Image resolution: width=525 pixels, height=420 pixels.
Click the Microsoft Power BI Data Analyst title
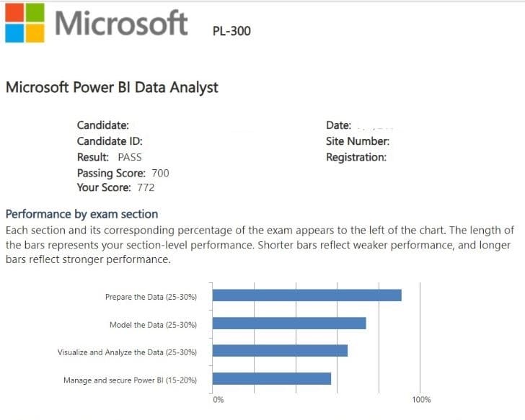tap(112, 88)
